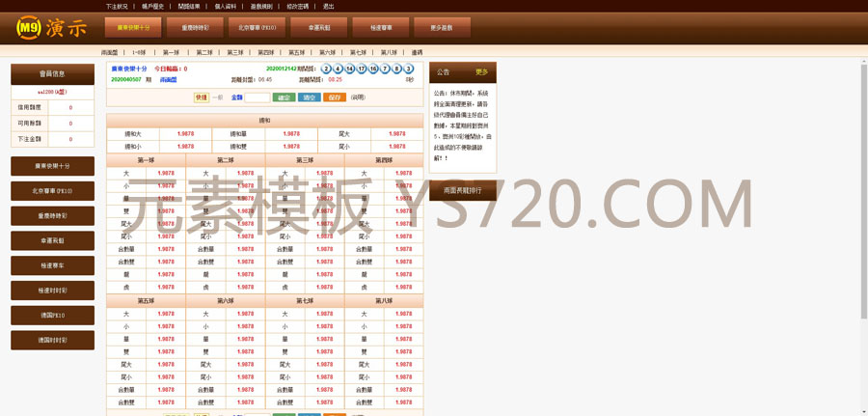Image resolution: width=868 pixels, height=416 pixels.
Task: Click the 金額 amount input field
Action: pos(258,97)
